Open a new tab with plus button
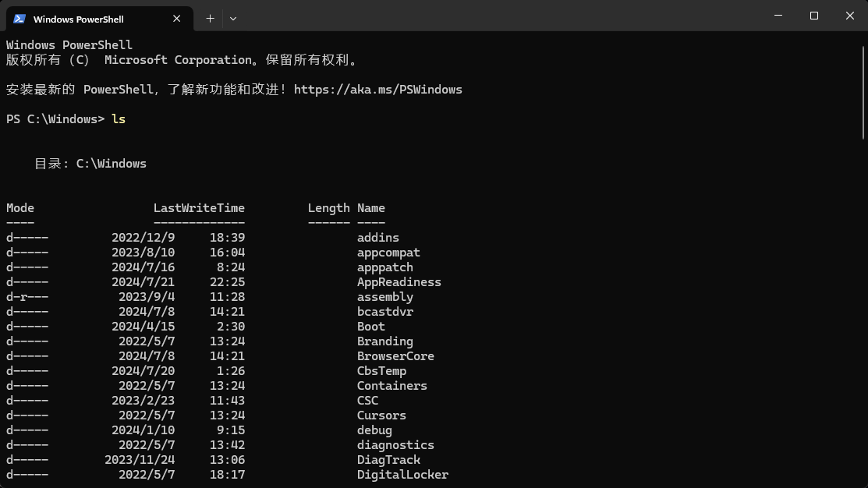This screenshot has width=868, height=488. coord(210,19)
